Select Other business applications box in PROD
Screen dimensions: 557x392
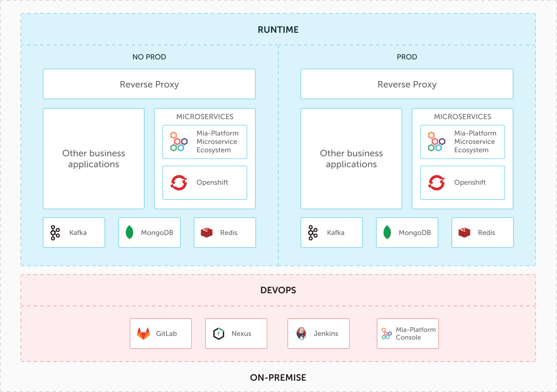point(351,159)
